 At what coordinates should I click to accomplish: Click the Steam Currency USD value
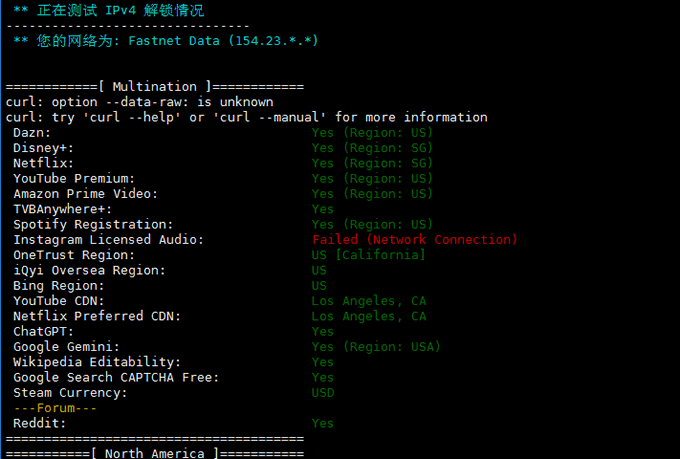[323, 393]
